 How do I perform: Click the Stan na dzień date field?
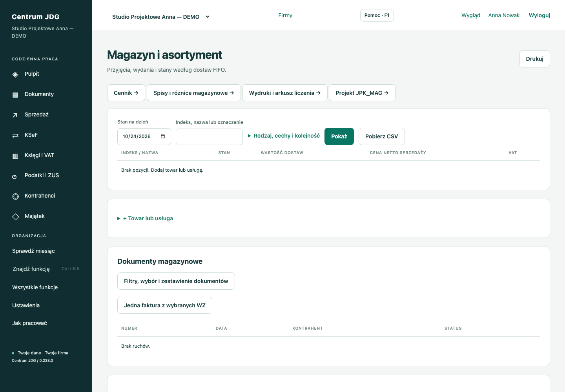pyautogui.click(x=144, y=136)
